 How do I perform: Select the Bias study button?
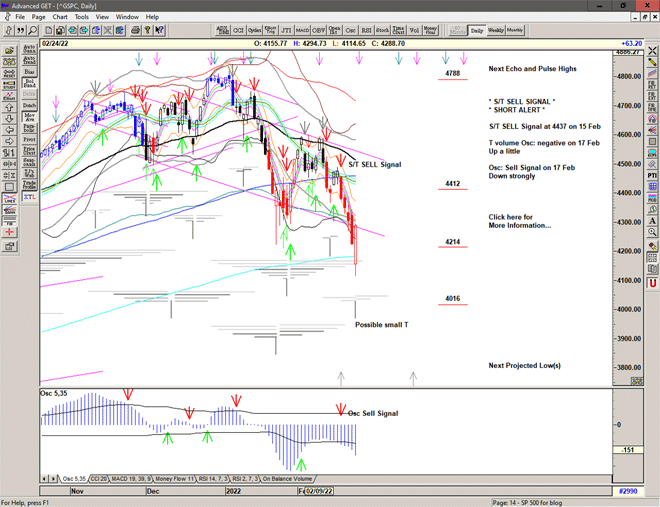click(29, 73)
